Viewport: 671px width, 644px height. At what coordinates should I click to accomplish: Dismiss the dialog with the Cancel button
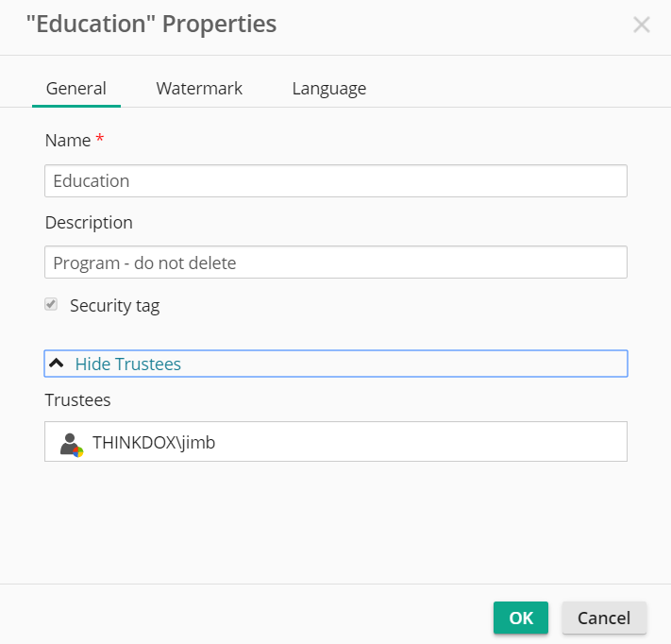(604, 618)
